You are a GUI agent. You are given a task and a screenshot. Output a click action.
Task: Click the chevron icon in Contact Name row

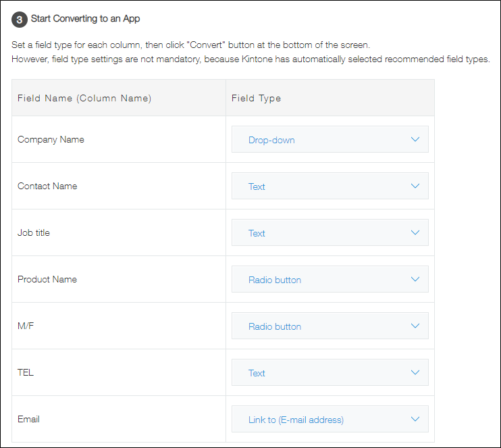[x=415, y=186]
